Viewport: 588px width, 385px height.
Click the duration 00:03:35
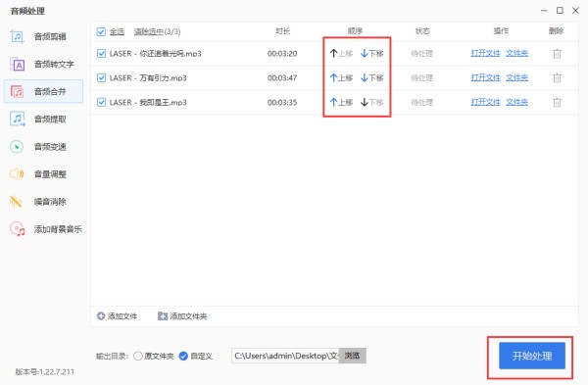(x=282, y=102)
